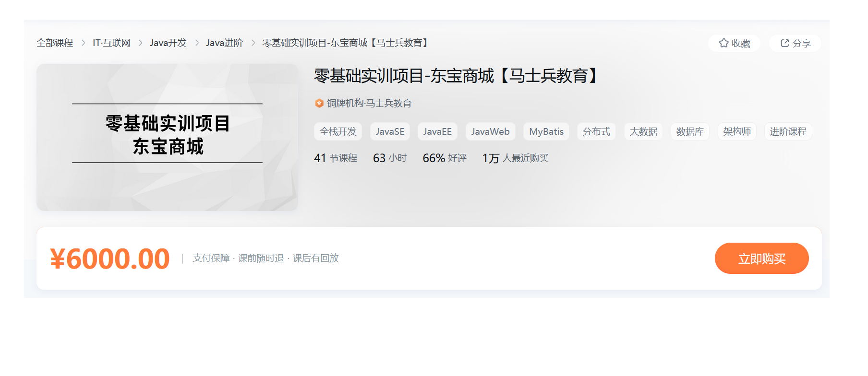Click the 课前随时退 text
Screen dimensions: 868x376
[261, 258]
